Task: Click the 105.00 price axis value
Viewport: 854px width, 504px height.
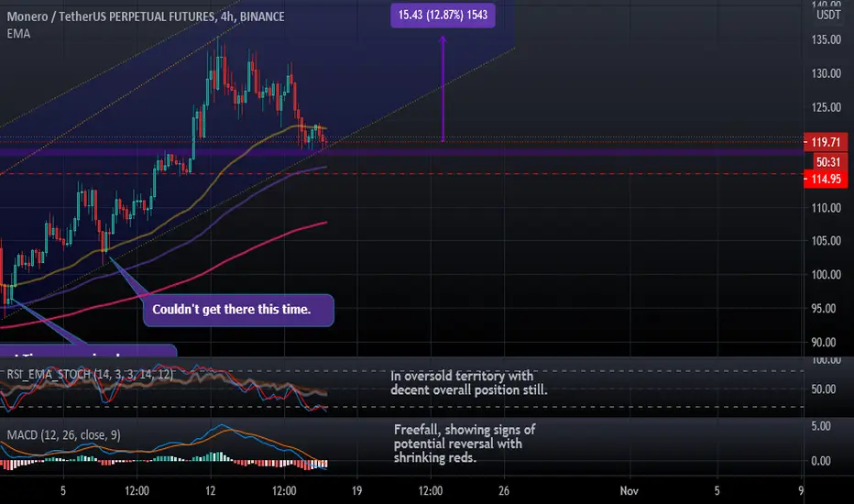Action: [827, 241]
